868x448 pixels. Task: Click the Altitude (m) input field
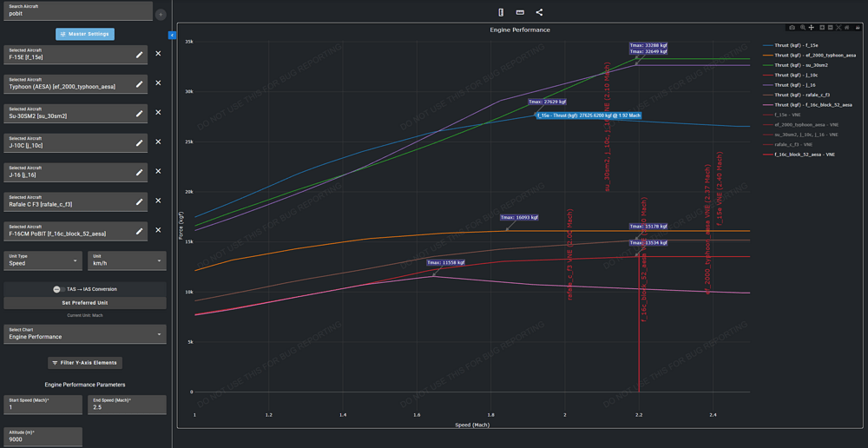[43, 437]
